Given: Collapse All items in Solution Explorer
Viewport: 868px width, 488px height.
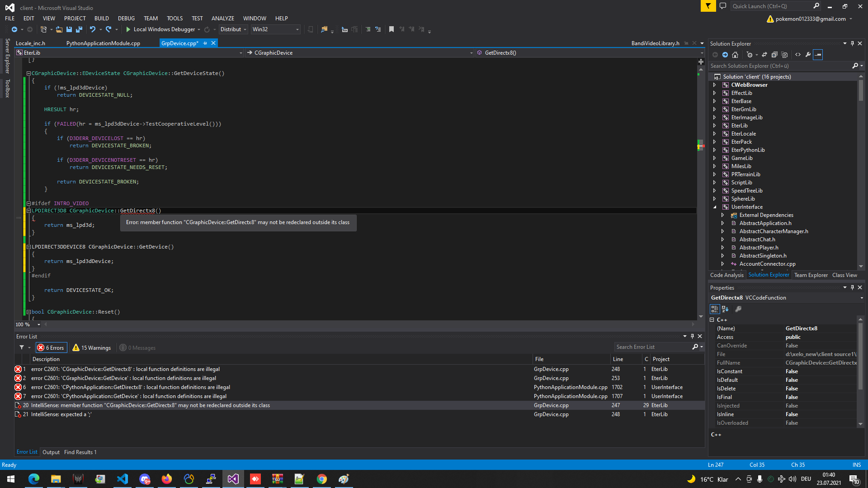Looking at the screenshot, I should 774,55.
